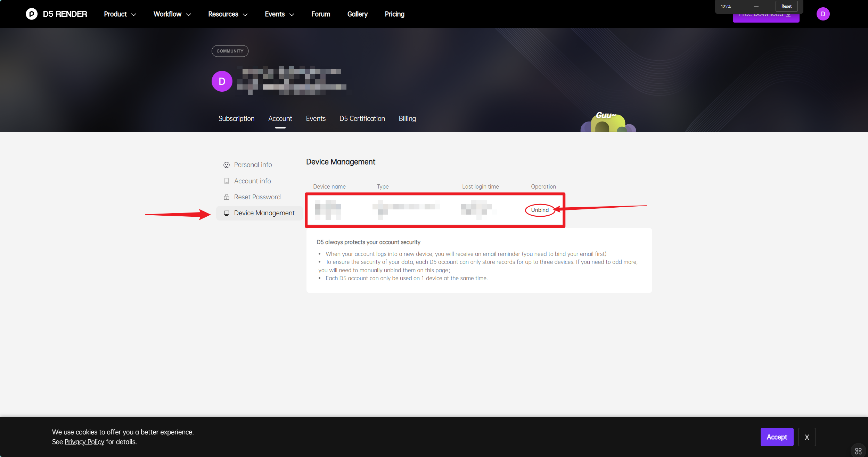Click the Last login time column header
868x457 pixels.
tap(480, 186)
